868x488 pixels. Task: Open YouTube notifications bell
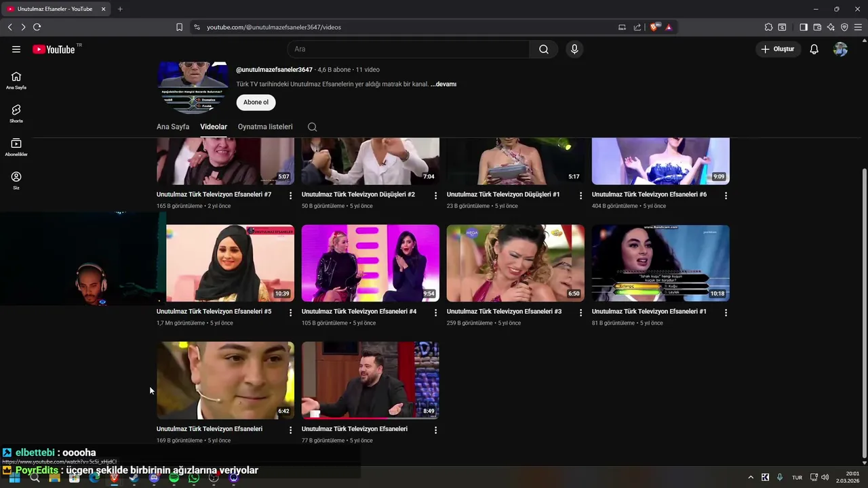click(x=814, y=49)
